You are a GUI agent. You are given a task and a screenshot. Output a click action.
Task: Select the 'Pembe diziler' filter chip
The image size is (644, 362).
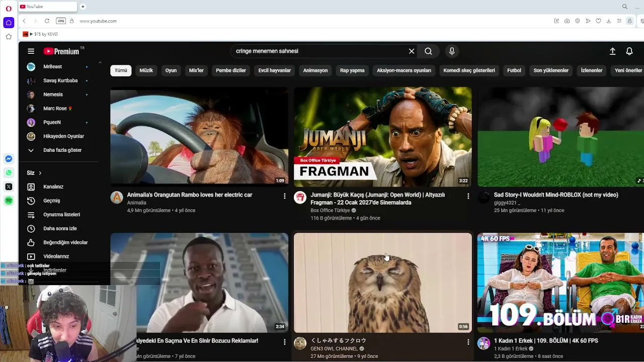pyautogui.click(x=231, y=70)
